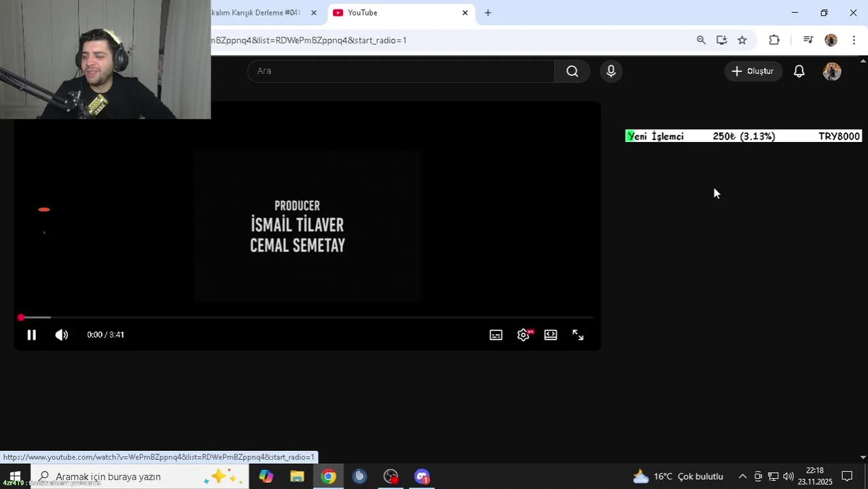The height and width of the screenshot is (489, 868).
Task: Open network tray icon
Action: tap(773, 476)
